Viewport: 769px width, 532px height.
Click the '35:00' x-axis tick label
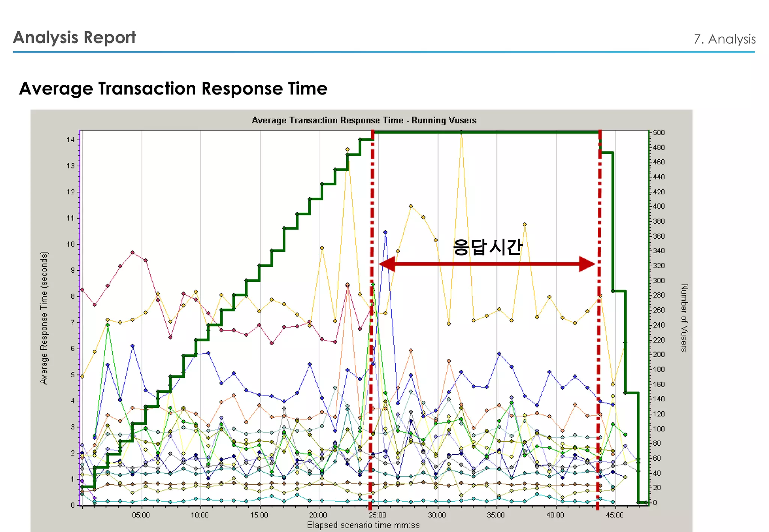(x=496, y=515)
